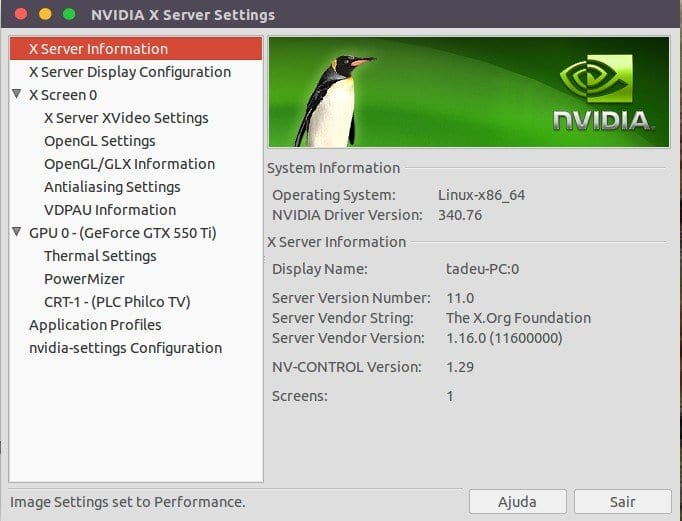
Task: Click the X Server Information section heading
Action: pos(336,242)
